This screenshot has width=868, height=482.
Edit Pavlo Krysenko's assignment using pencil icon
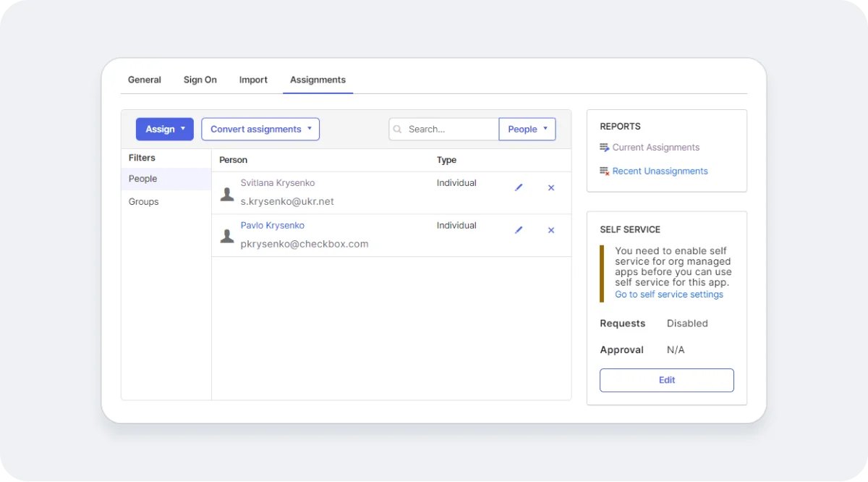coord(518,229)
